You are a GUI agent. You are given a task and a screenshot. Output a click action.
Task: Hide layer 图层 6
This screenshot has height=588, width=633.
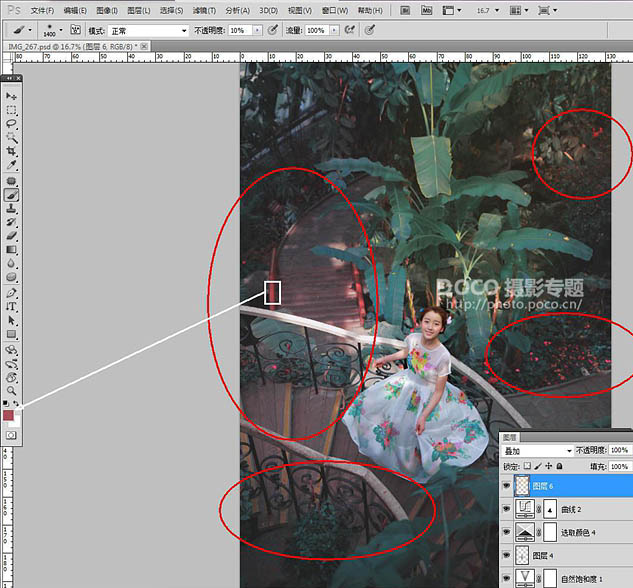click(x=506, y=486)
